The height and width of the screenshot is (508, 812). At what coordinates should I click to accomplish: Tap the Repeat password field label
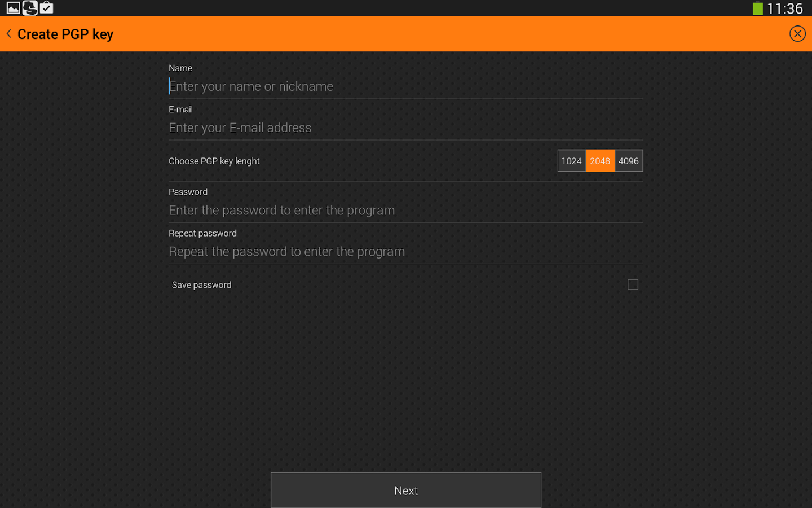(x=202, y=233)
